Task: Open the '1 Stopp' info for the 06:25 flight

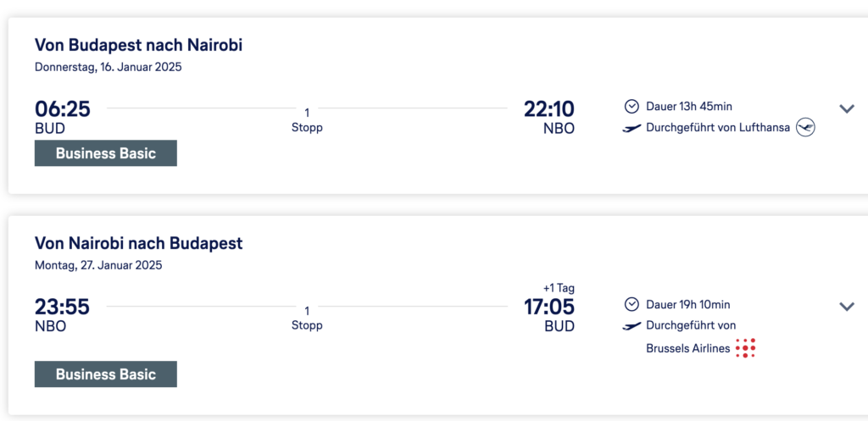Action: [x=307, y=119]
